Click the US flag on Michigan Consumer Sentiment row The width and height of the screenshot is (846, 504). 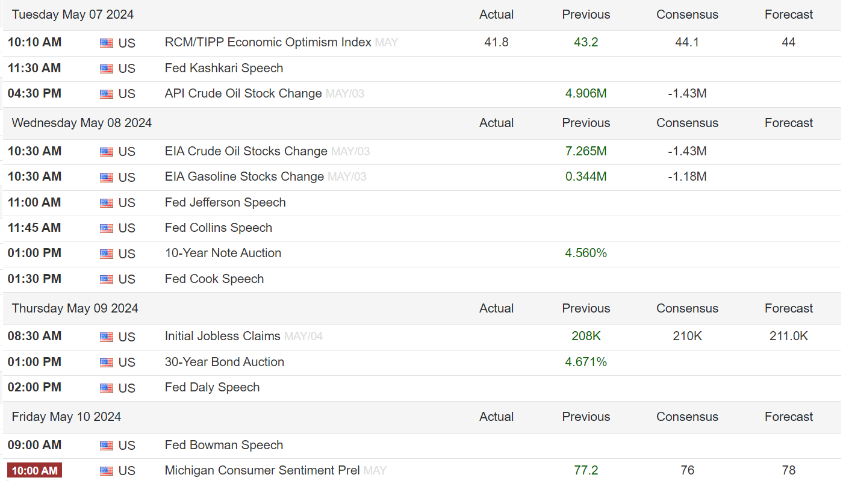(107, 471)
